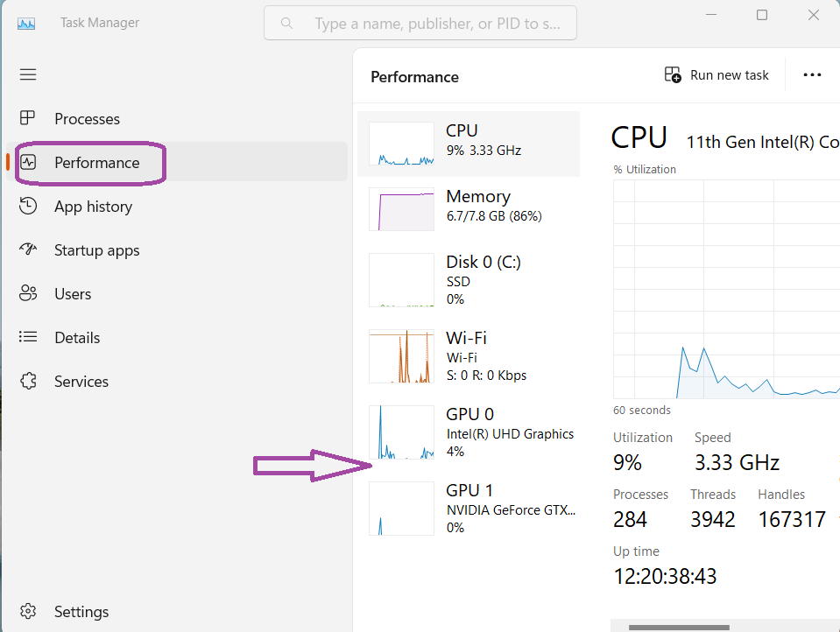The width and height of the screenshot is (840, 632).
Task: Click Run new task button
Action: point(716,75)
